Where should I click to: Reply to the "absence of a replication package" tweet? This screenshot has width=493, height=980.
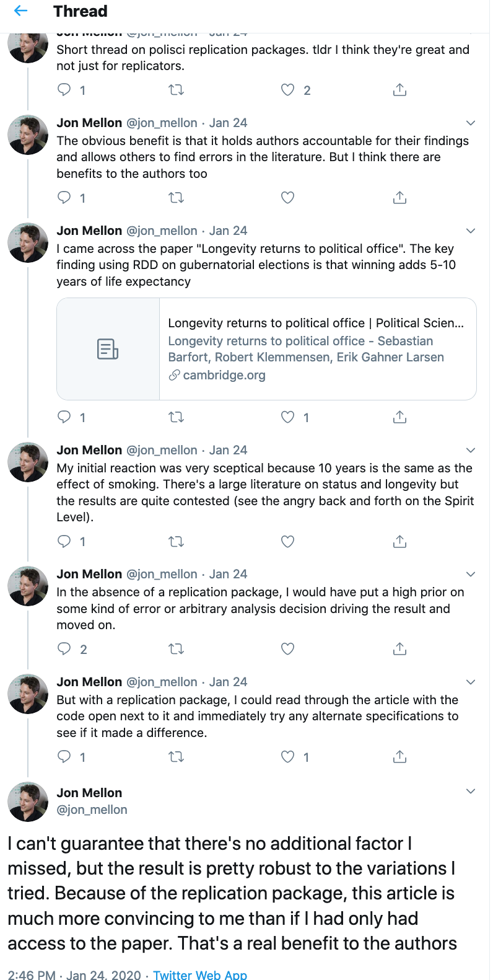pos(64,649)
